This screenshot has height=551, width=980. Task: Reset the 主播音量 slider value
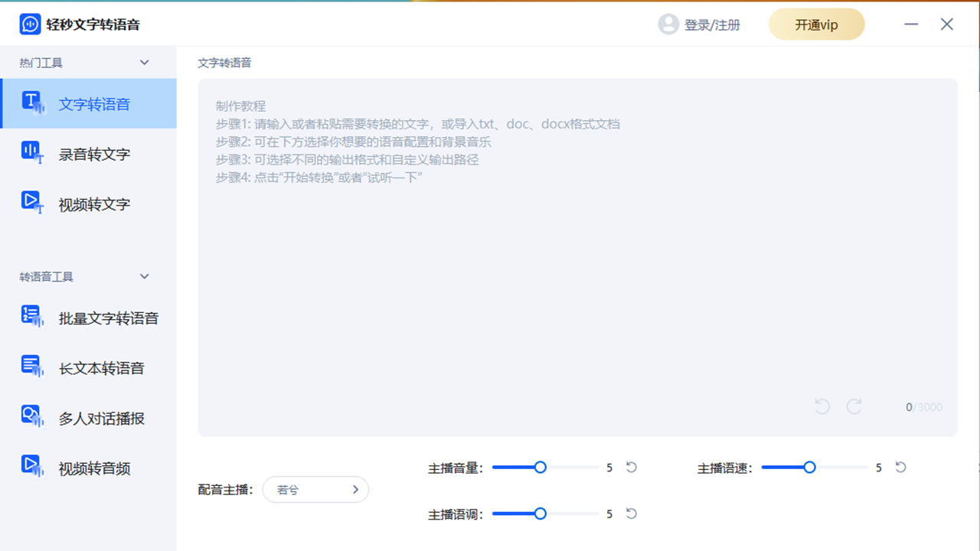[631, 467]
